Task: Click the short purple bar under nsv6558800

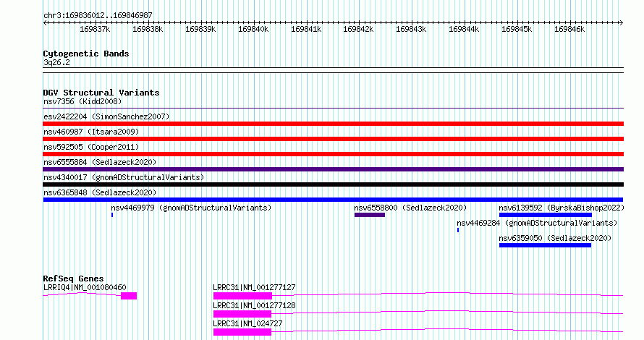Action: tap(370, 215)
